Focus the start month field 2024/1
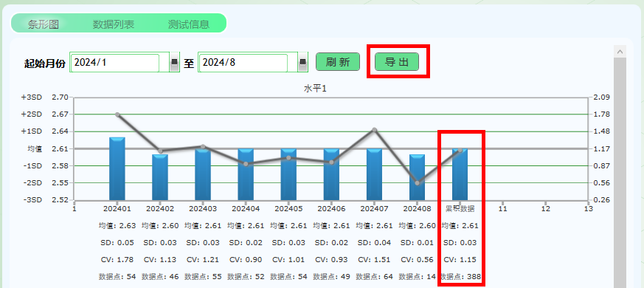This screenshot has height=288, width=644. coord(114,62)
